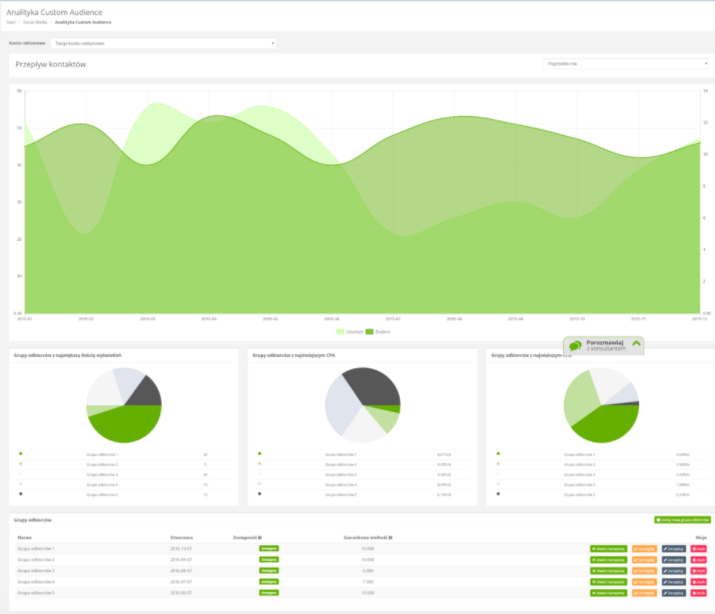
Task: Click green campaign button for Grupa odbiorców 3
Action: [608, 570]
